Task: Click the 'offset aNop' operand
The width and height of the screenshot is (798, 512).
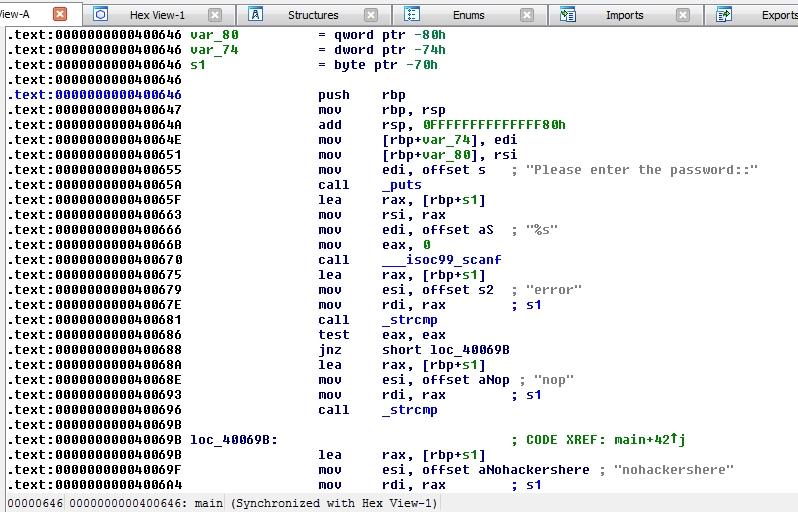Action: [466, 380]
